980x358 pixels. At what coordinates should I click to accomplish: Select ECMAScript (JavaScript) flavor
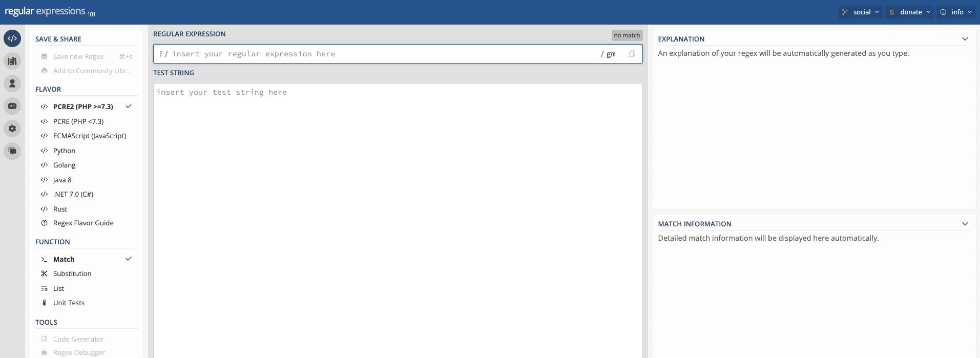[x=89, y=136]
